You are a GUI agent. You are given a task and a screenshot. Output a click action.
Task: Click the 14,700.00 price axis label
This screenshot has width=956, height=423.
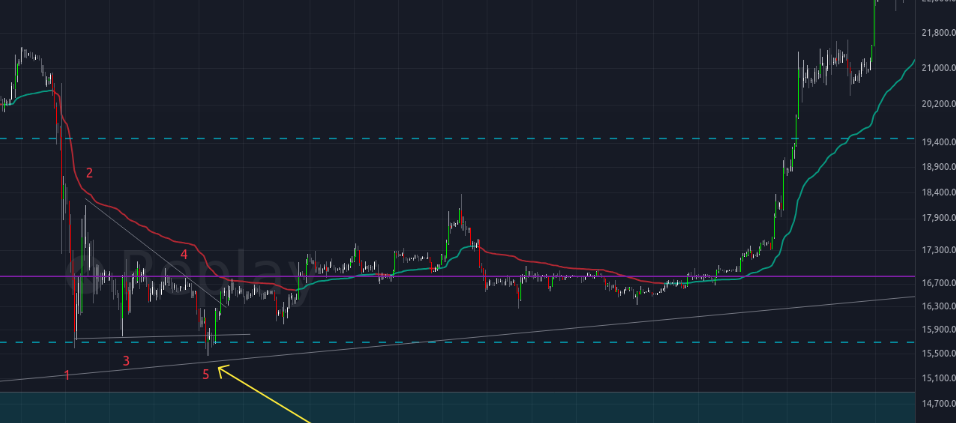click(x=937, y=403)
